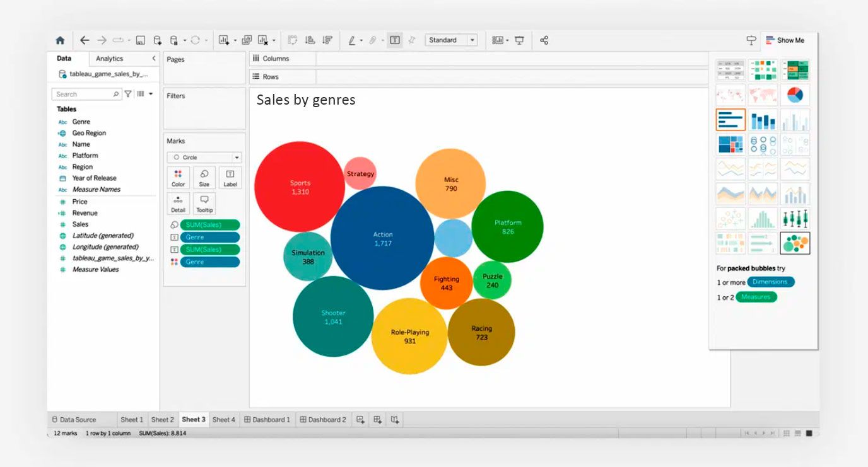Select the Revenue measure field
Image resolution: width=868 pixels, height=467 pixels.
[x=85, y=213]
